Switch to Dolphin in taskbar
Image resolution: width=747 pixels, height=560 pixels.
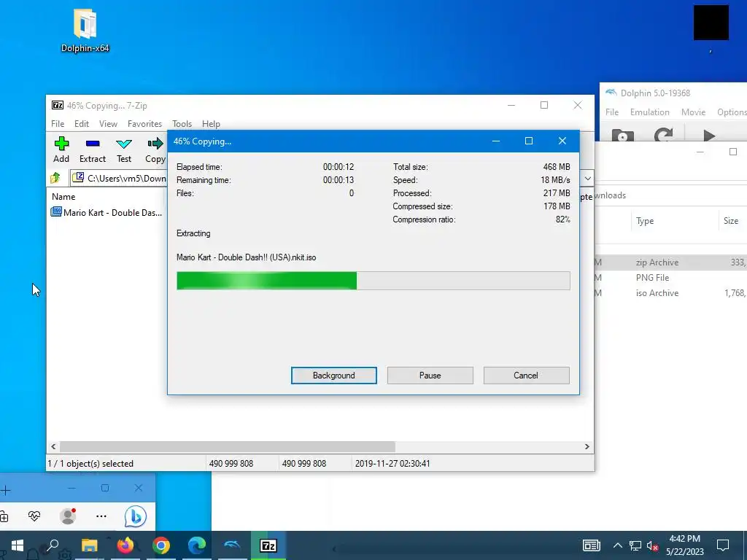click(233, 545)
